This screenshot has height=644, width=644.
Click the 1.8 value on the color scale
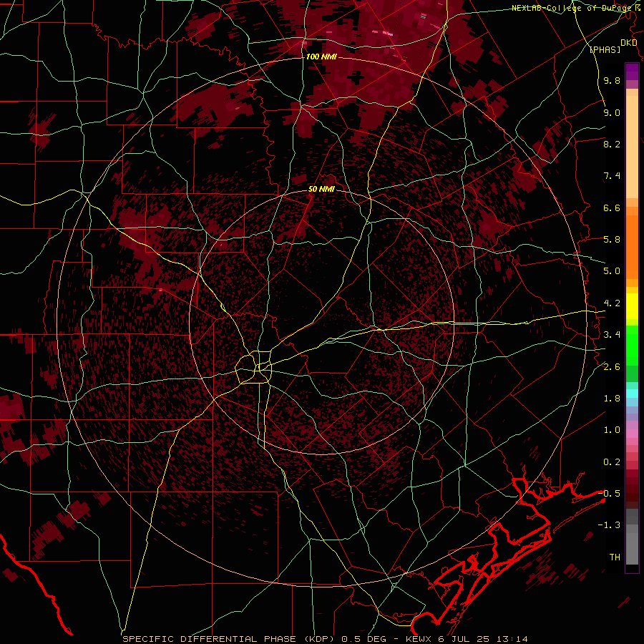pos(612,399)
